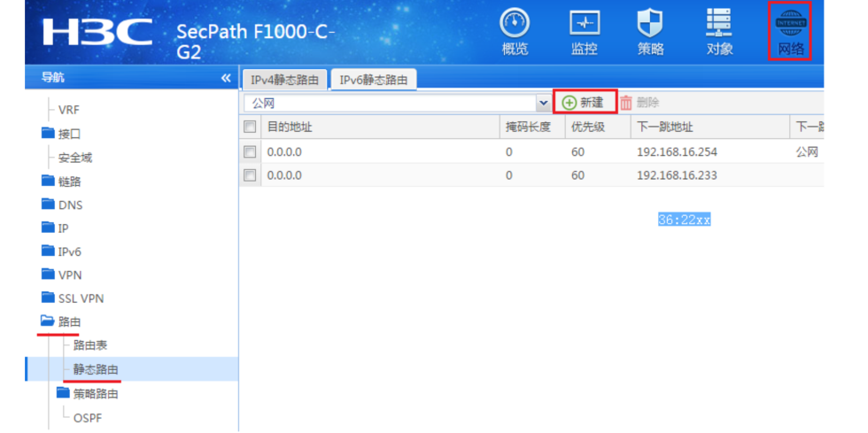868x433 pixels.
Task: Open the 策略 policy shield icon
Action: [650, 23]
